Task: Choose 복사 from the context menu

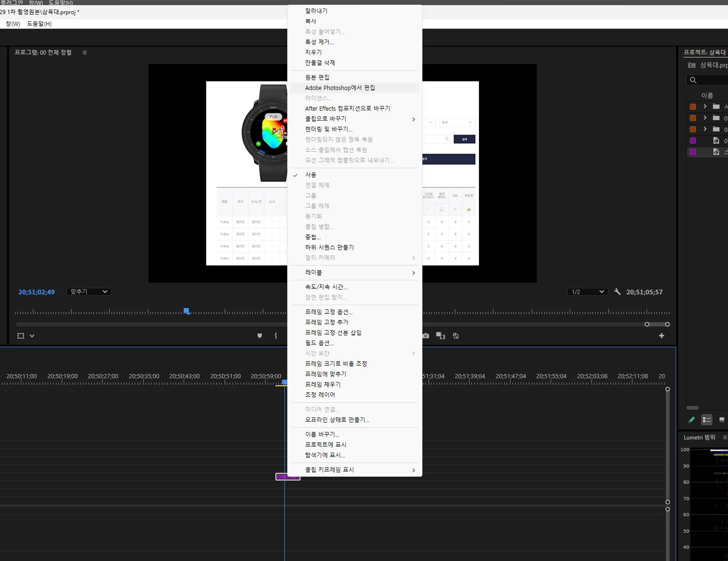Action: (355, 21)
